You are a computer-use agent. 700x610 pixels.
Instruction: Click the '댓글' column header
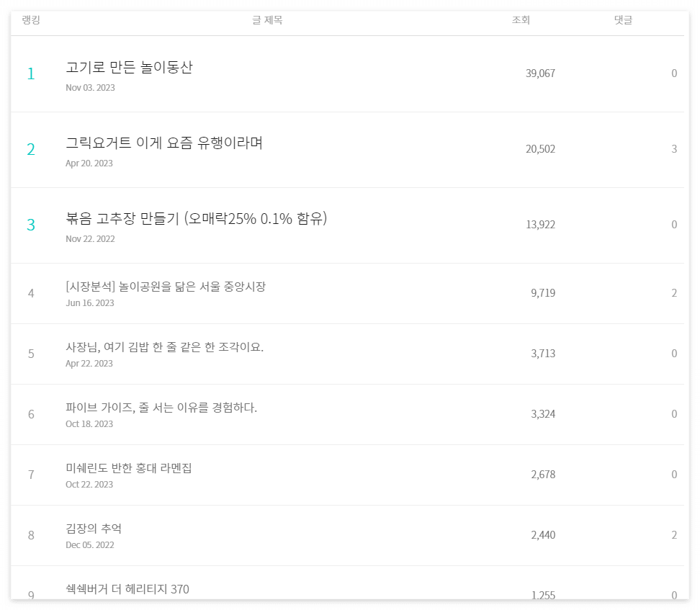pyautogui.click(x=623, y=20)
